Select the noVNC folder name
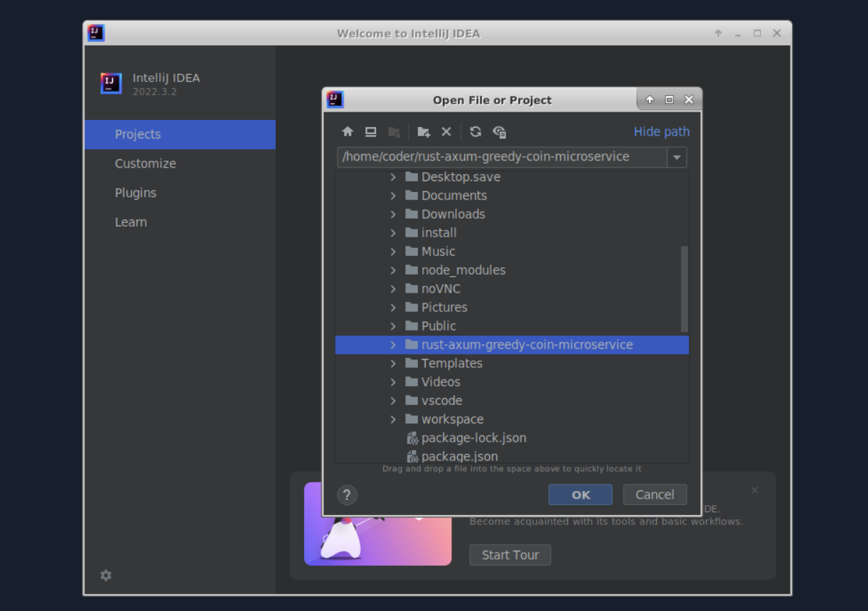The width and height of the screenshot is (868, 611). [441, 288]
